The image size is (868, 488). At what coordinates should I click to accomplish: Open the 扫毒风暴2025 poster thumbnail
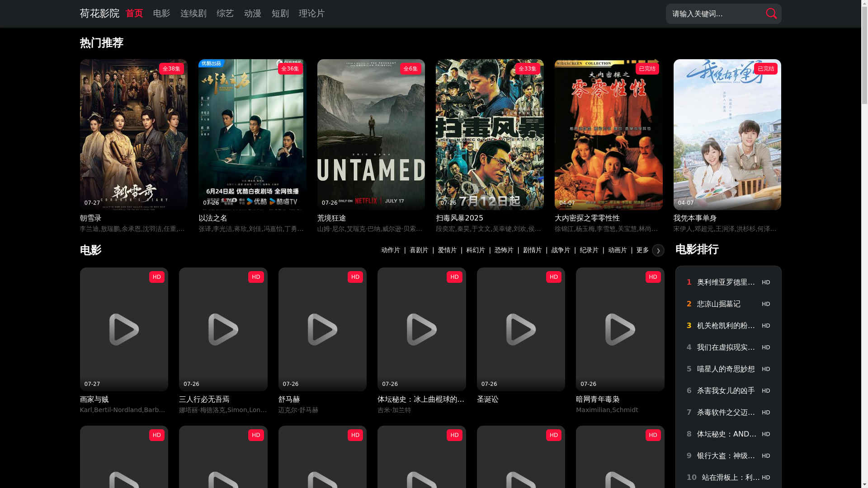(490, 134)
